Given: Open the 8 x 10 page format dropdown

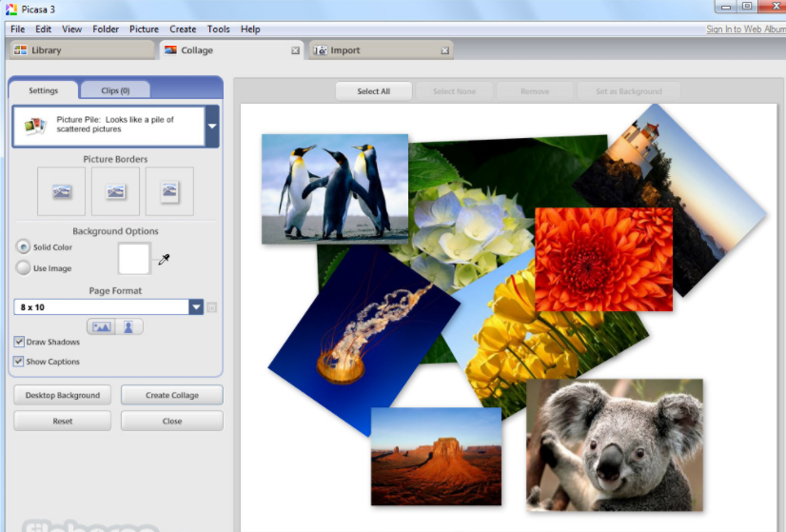Looking at the screenshot, I should [196, 307].
